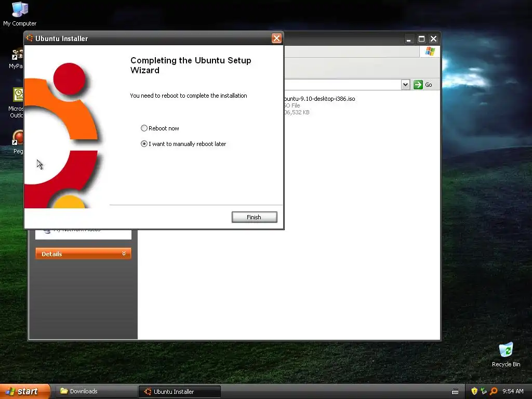This screenshot has width=532, height=399.
Task: Click the Ubuntu logo in installer title bar
Action: coord(30,38)
